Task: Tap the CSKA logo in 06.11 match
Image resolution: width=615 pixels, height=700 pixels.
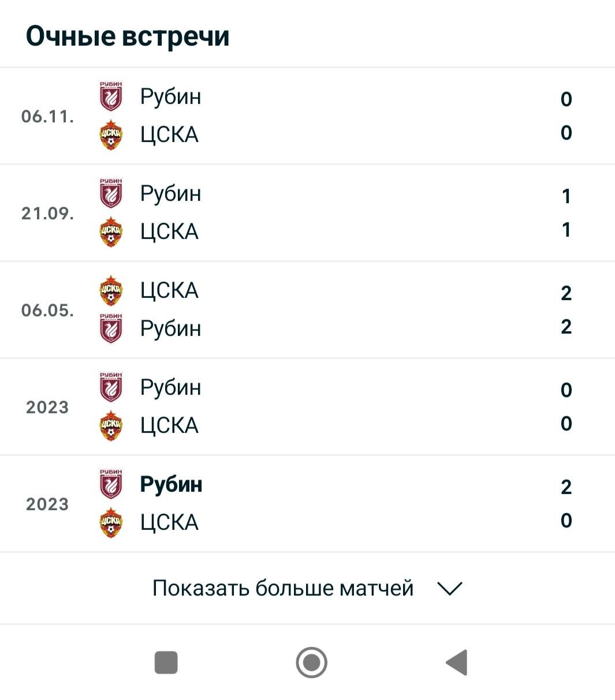Action: (x=111, y=135)
